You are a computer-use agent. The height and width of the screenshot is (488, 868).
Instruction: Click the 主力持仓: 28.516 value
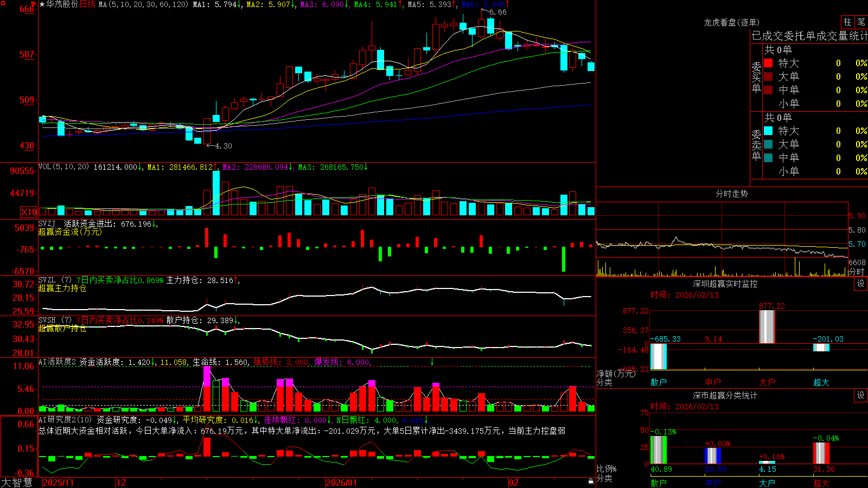[200, 280]
